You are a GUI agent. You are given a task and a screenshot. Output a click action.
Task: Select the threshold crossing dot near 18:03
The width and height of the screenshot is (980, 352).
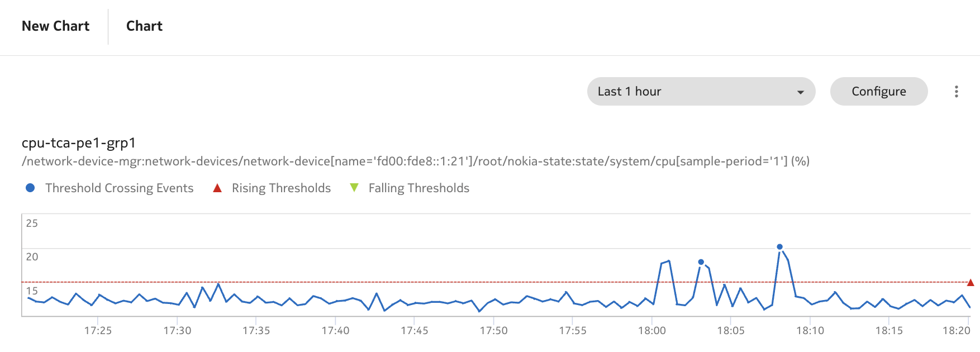701,262
